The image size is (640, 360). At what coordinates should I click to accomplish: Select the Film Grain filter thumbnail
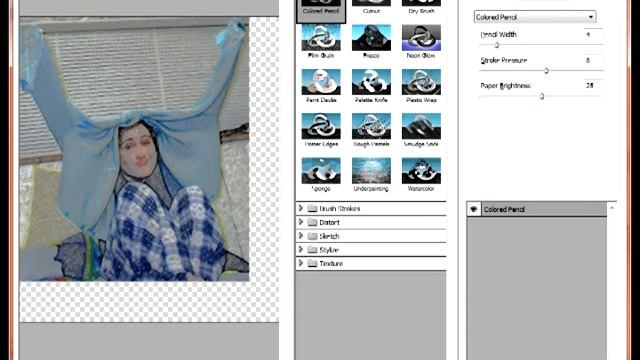pyautogui.click(x=321, y=38)
